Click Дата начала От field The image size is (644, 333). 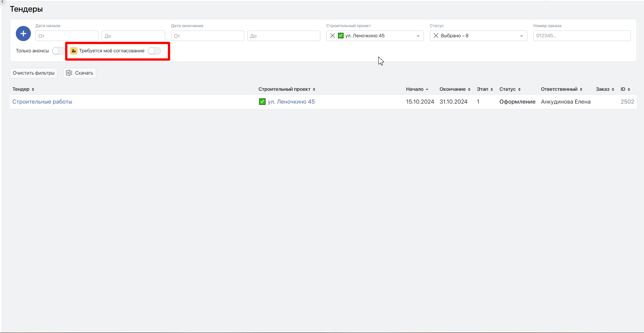point(67,36)
